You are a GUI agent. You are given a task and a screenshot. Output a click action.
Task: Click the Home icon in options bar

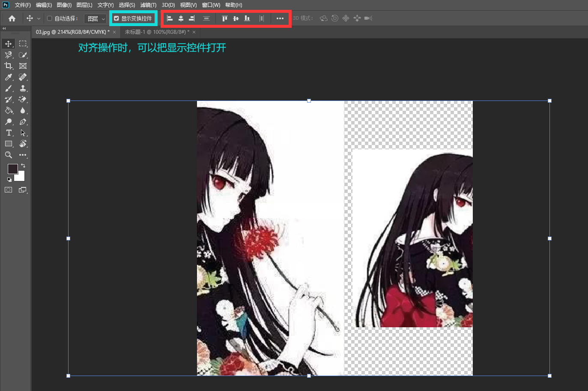[12, 18]
